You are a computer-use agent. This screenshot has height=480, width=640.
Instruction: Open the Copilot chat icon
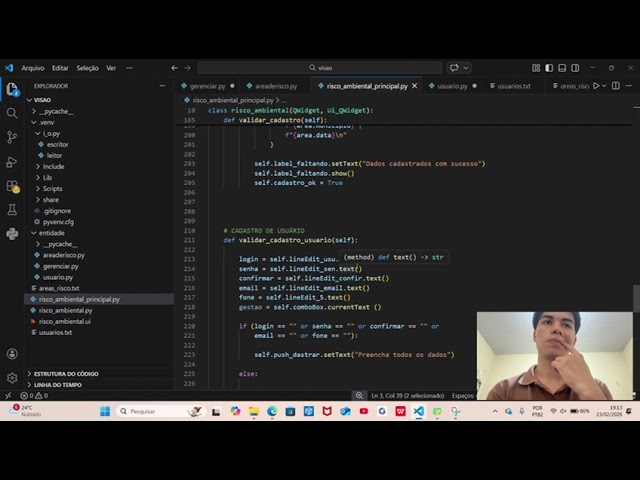pos(454,68)
